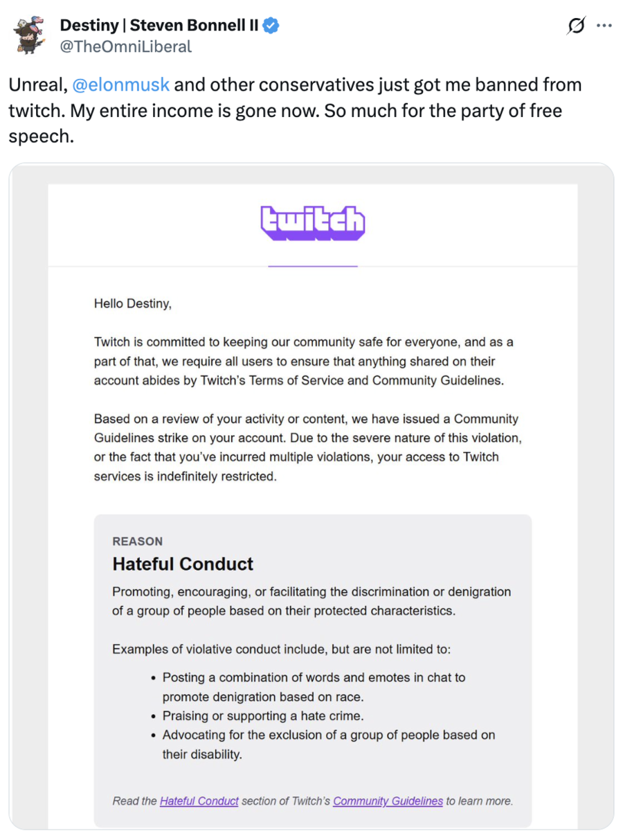Click the bold Hateful Conduct heading
Image resolution: width=623 pixels, height=840 pixels.
(x=183, y=564)
